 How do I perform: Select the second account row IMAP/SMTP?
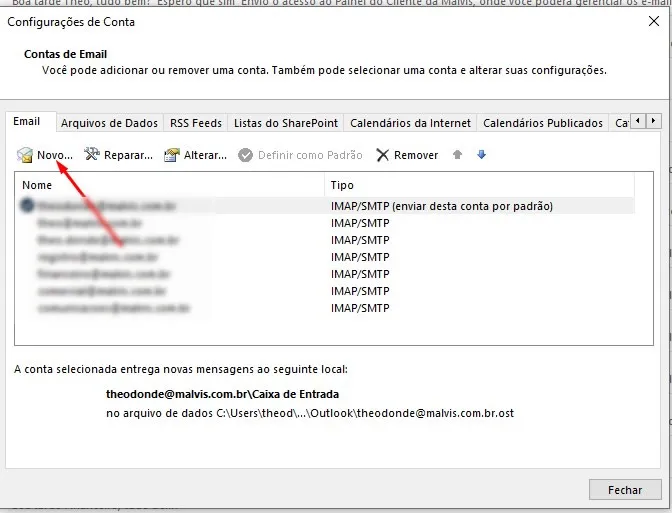pyautogui.click(x=327, y=223)
